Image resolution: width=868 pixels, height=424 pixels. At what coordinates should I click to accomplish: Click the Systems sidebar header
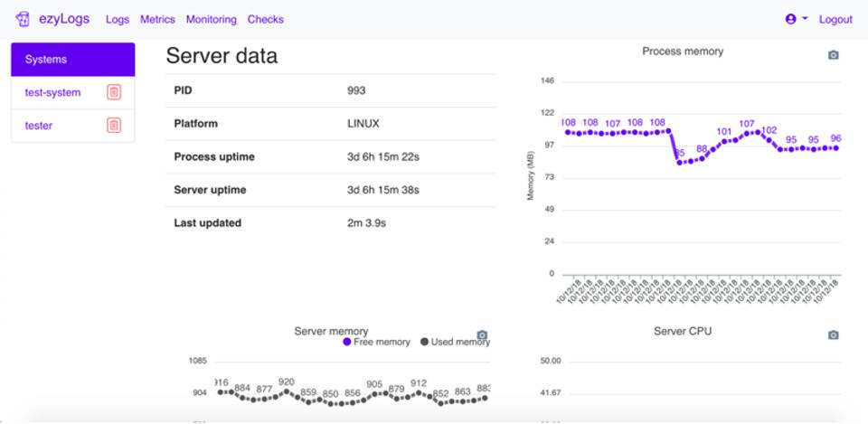pyautogui.click(x=73, y=60)
